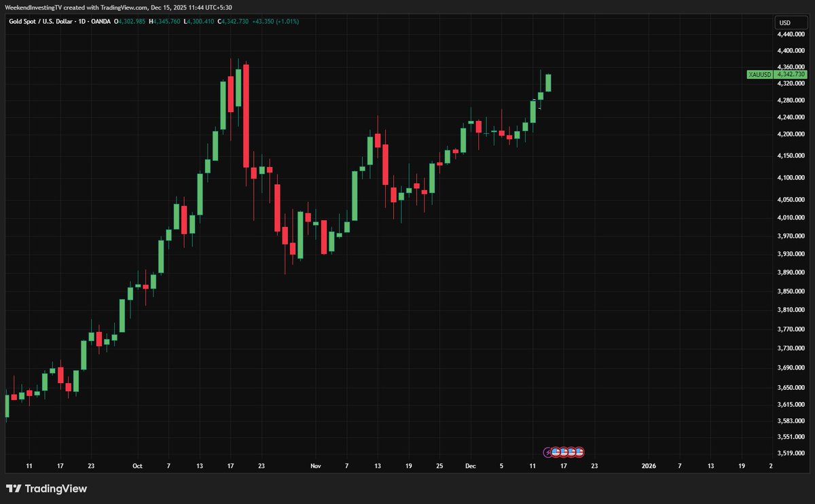Click the 3,890.000 price axis label

(x=792, y=272)
